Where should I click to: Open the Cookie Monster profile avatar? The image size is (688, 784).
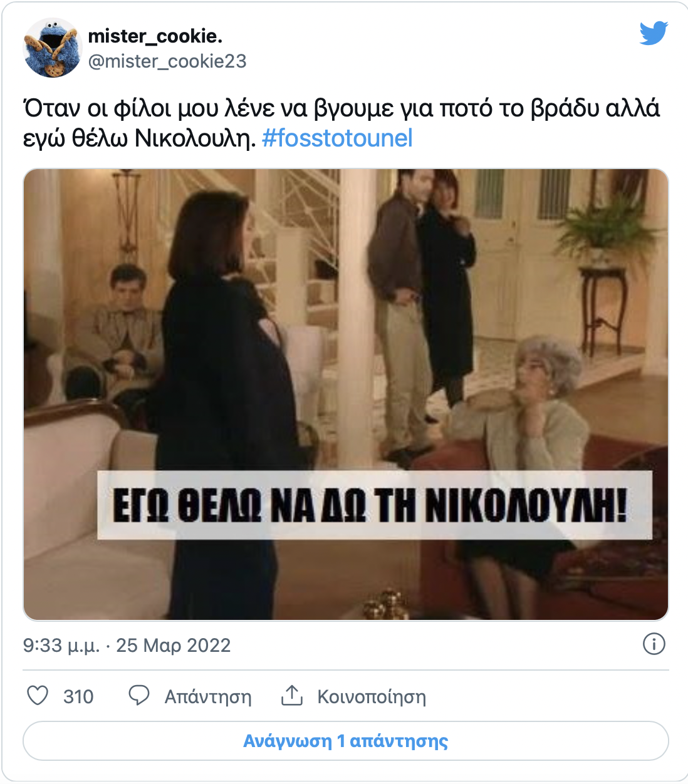tap(53, 48)
